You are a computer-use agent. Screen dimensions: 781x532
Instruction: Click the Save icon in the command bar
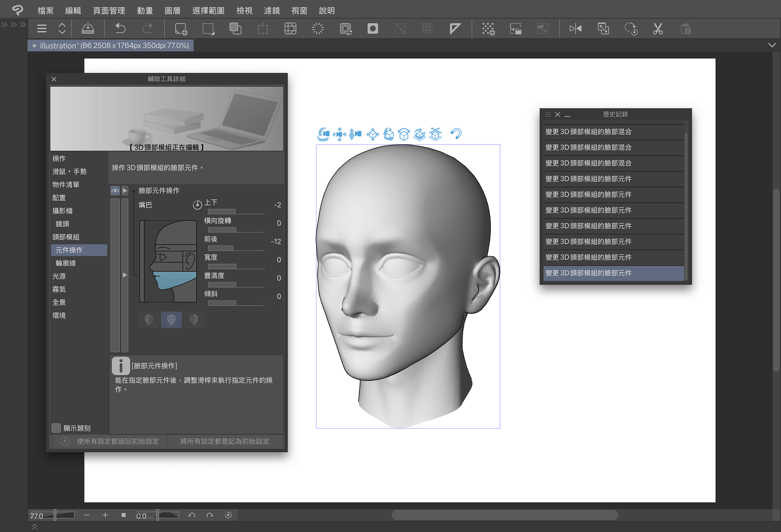point(87,28)
